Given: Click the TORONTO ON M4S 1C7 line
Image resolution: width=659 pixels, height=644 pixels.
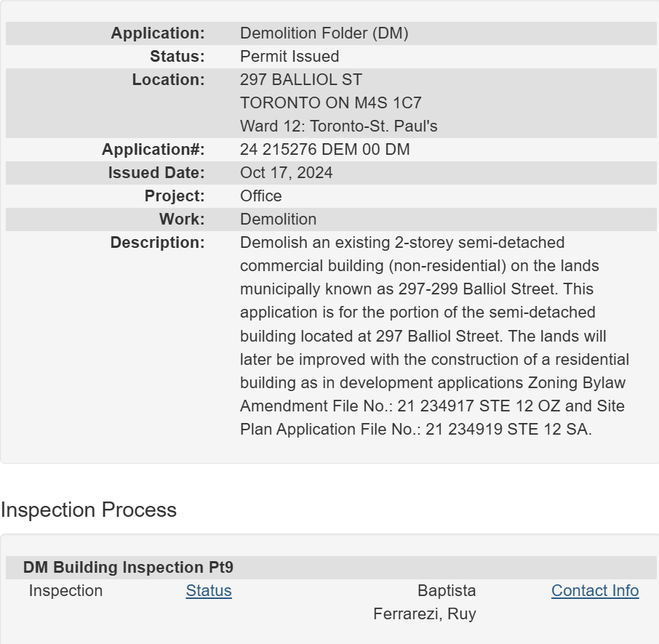Looking at the screenshot, I should (x=330, y=103).
